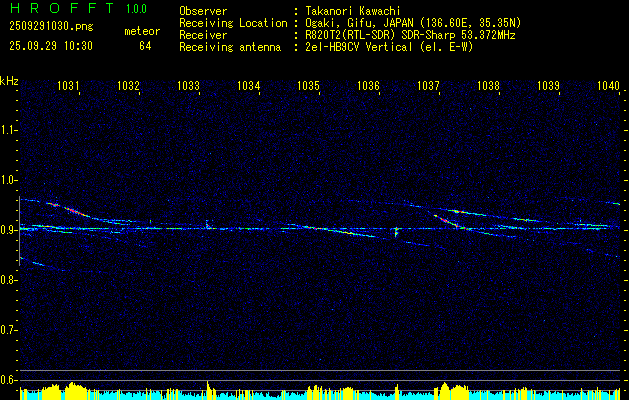
Task: Select the filename 2509291030.png
Action: pyautogui.click(x=51, y=26)
